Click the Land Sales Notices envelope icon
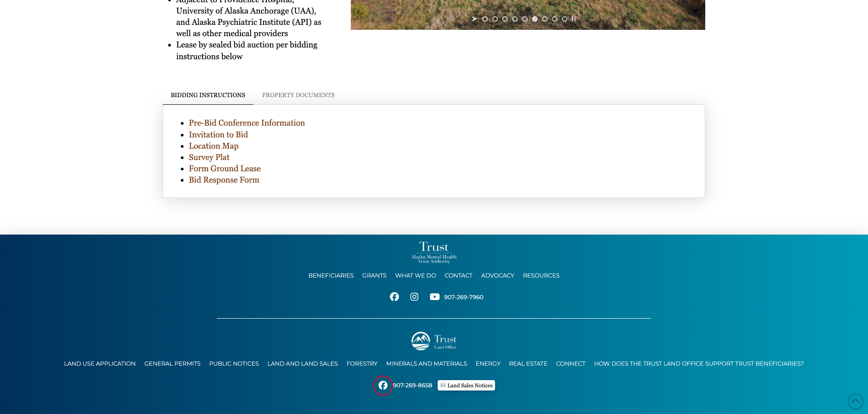The image size is (868, 414). tap(443, 385)
